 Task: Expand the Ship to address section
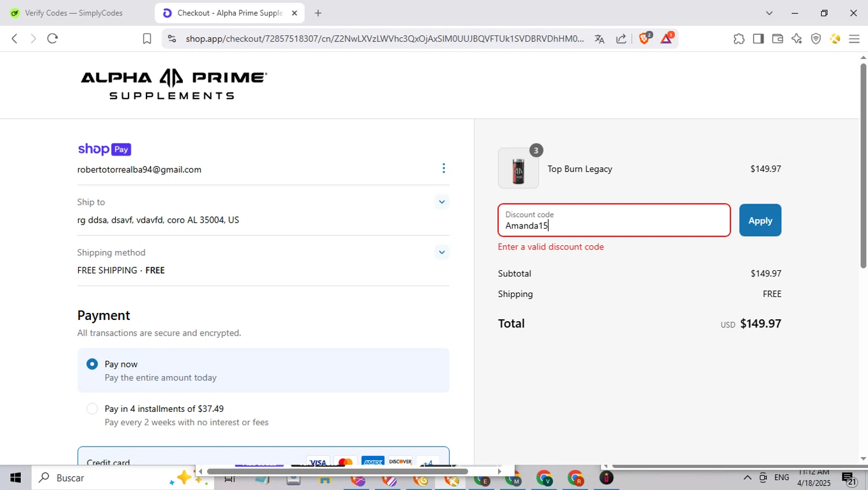tap(442, 202)
